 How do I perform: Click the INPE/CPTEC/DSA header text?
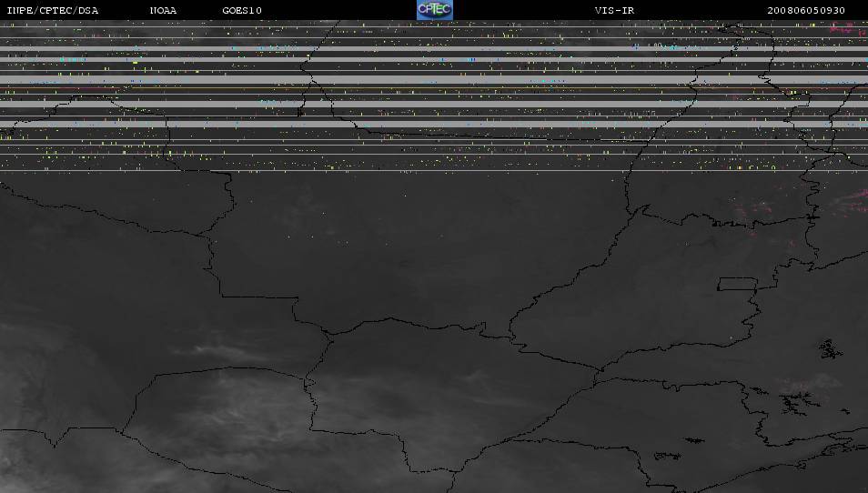pyautogui.click(x=53, y=11)
